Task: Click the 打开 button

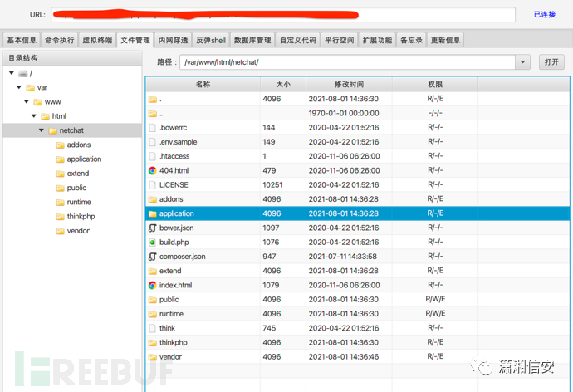Action: 551,62
